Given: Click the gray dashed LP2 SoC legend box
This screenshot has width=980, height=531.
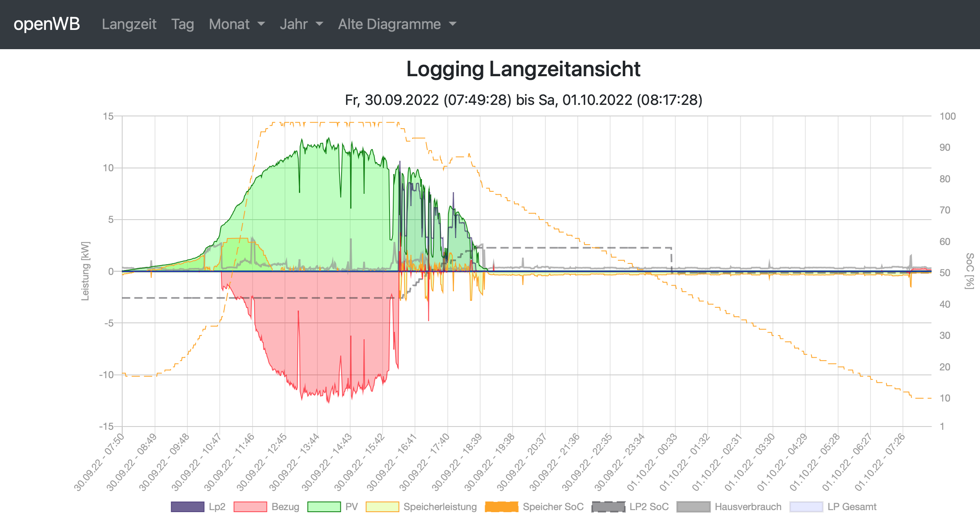Looking at the screenshot, I should [x=609, y=507].
